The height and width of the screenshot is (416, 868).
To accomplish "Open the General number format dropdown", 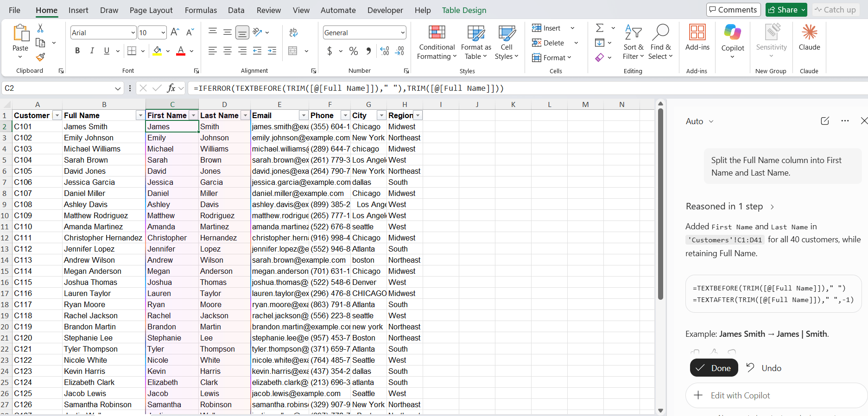I will click(402, 32).
